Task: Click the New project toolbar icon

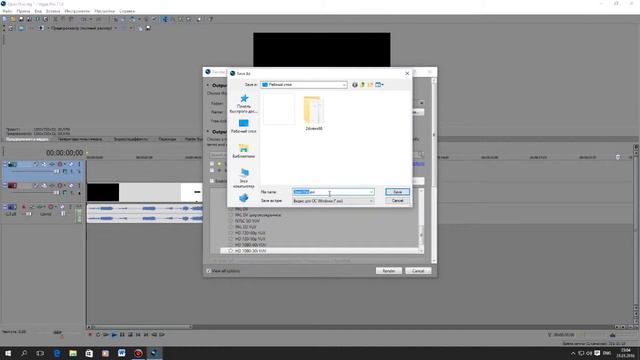Action: 4,19
